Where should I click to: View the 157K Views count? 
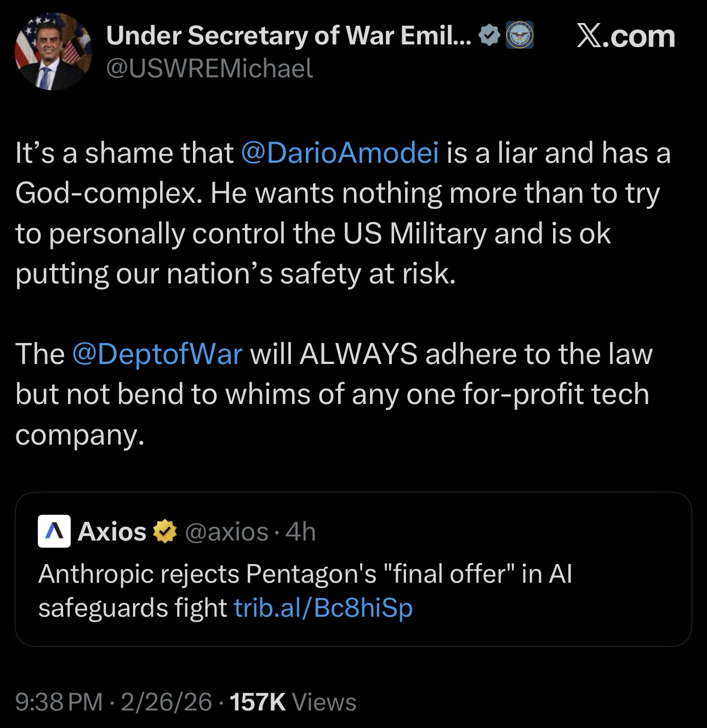point(293,701)
